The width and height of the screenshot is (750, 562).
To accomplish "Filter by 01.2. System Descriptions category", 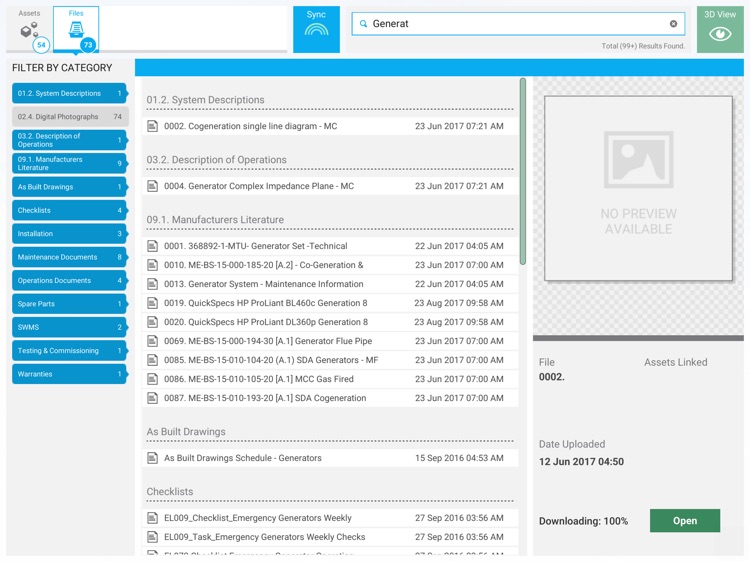I will click(70, 93).
